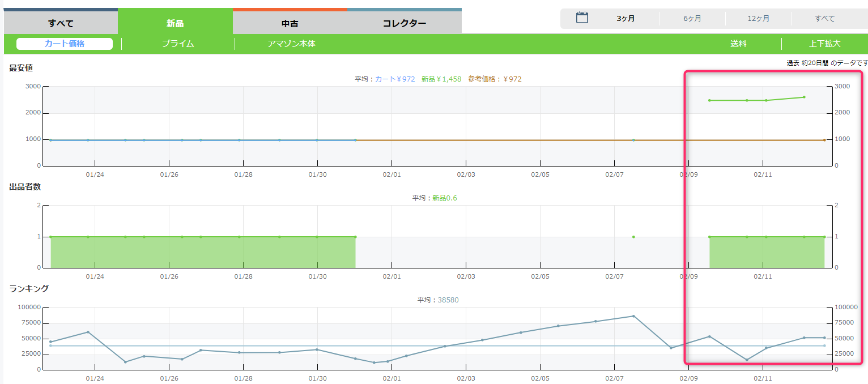Set chart period to 6ヶ月
Screen dimensions: 868x384
click(692, 19)
